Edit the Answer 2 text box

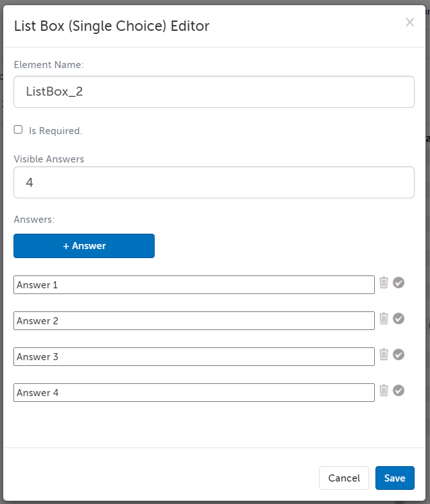tap(194, 321)
